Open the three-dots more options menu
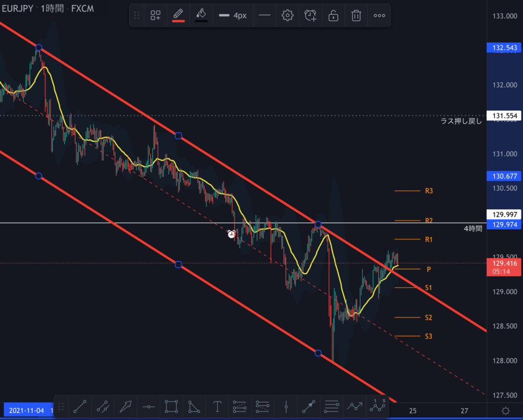The image size is (523, 420). click(x=379, y=16)
